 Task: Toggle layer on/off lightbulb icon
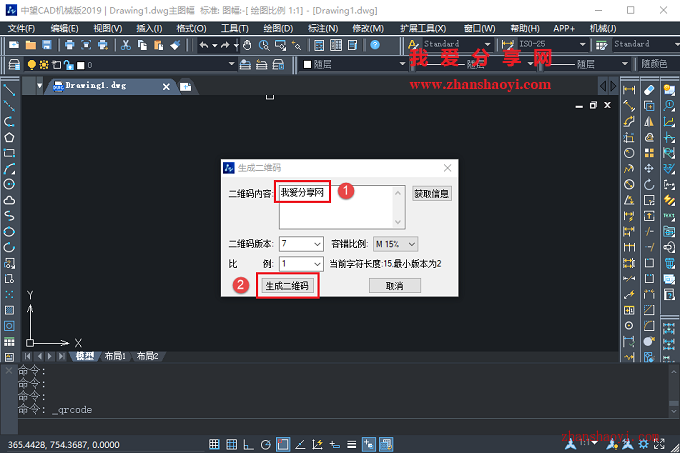click(x=32, y=65)
